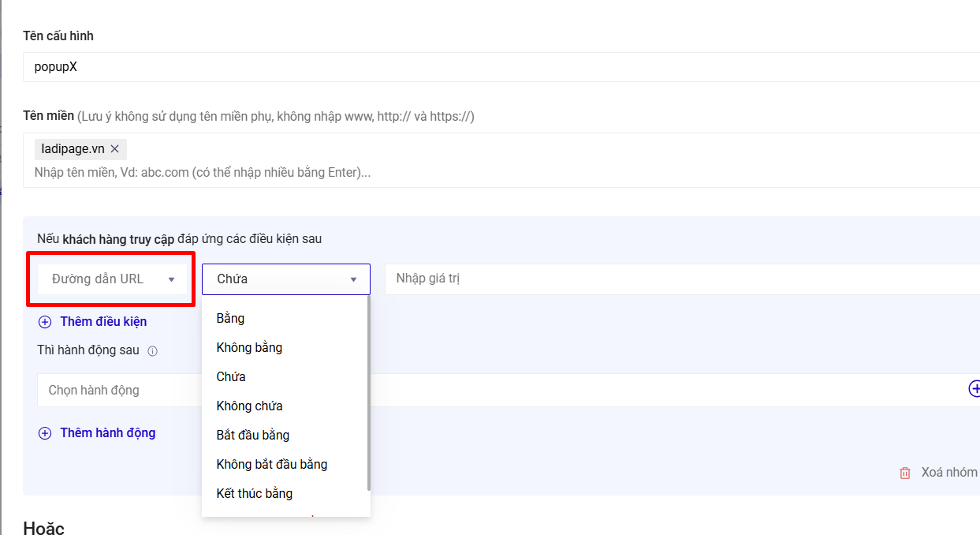Click the plus icon beside Thêm điều kiện

coord(45,322)
